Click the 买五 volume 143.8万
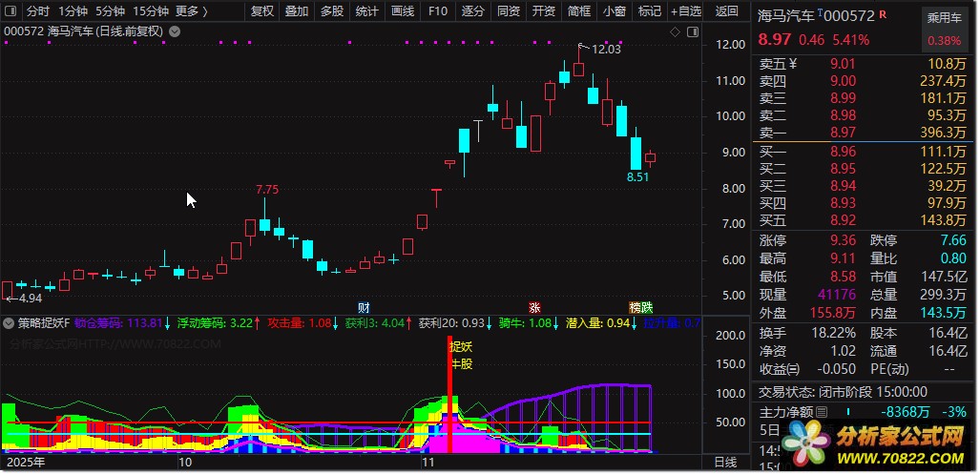 click(943, 219)
